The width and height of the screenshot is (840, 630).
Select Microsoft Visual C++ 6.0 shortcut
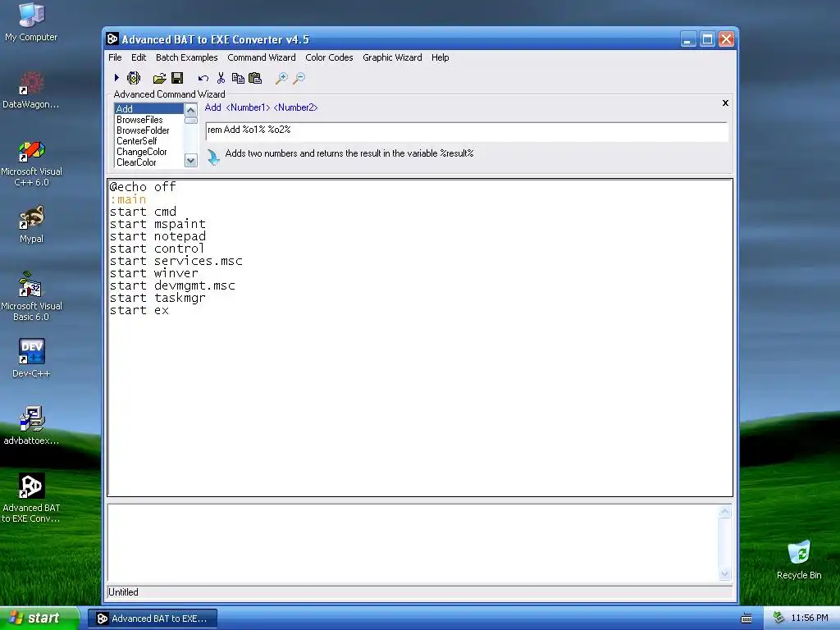coord(31,163)
